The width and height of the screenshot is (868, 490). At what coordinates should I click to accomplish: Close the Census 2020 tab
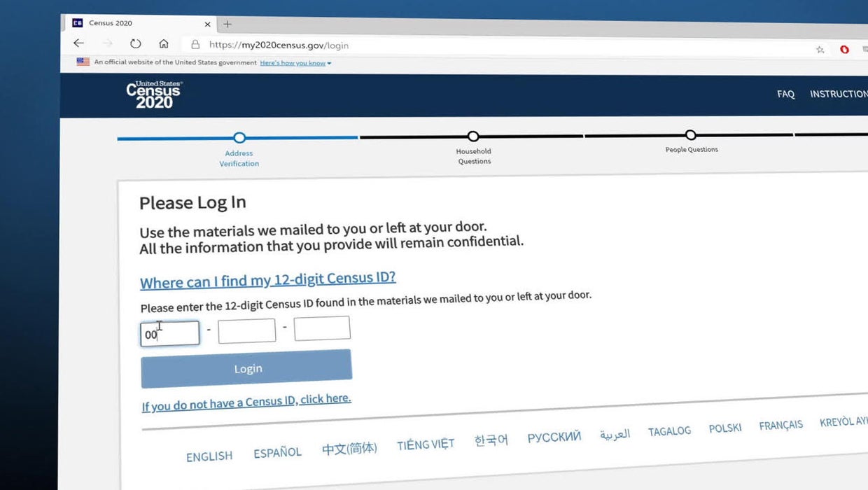click(207, 24)
